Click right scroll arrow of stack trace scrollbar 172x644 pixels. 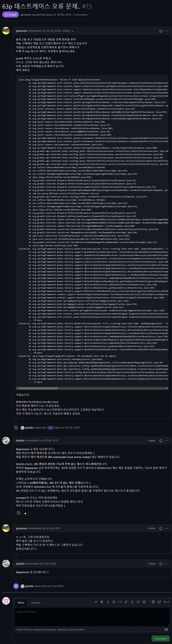coord(167,388)
